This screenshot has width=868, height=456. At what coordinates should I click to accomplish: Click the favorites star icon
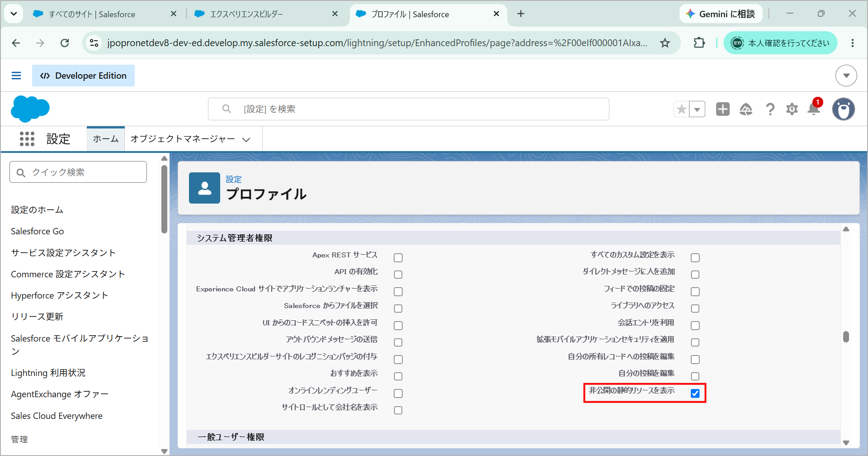click(682, 109)
